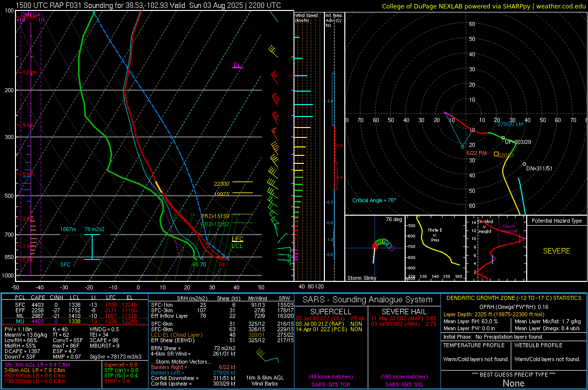Image resolution: width=588 pixels, height=390 pixels.
Task: Select the SFC row in the parcel table
Action: [x=75, y=305]
